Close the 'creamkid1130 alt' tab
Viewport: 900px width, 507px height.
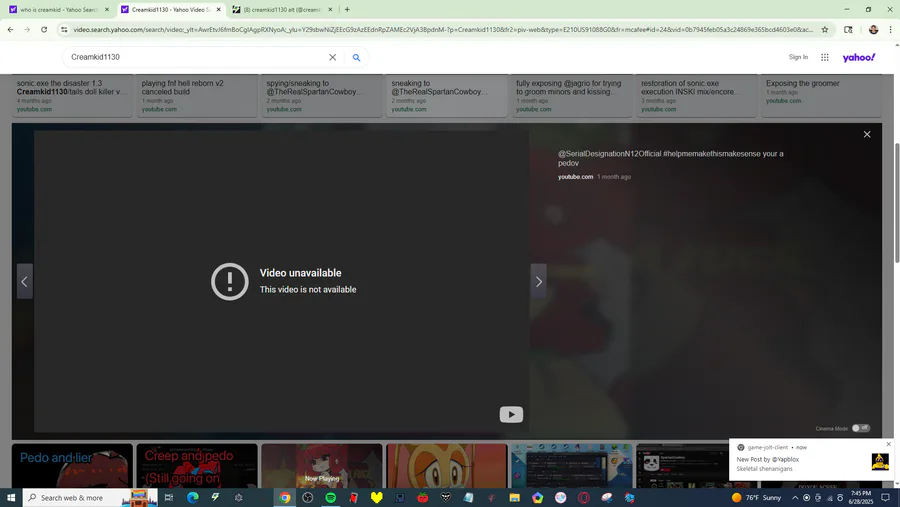[x=330, y=9]
